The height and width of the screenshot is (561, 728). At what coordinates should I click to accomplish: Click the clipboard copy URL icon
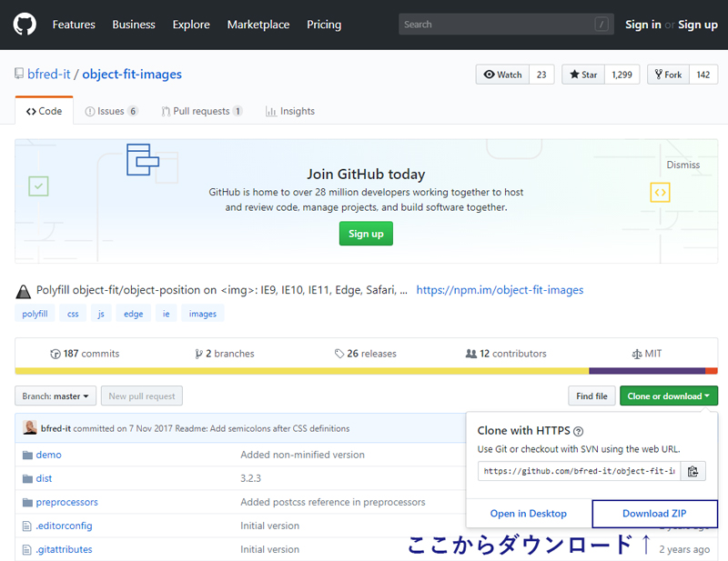693,471
